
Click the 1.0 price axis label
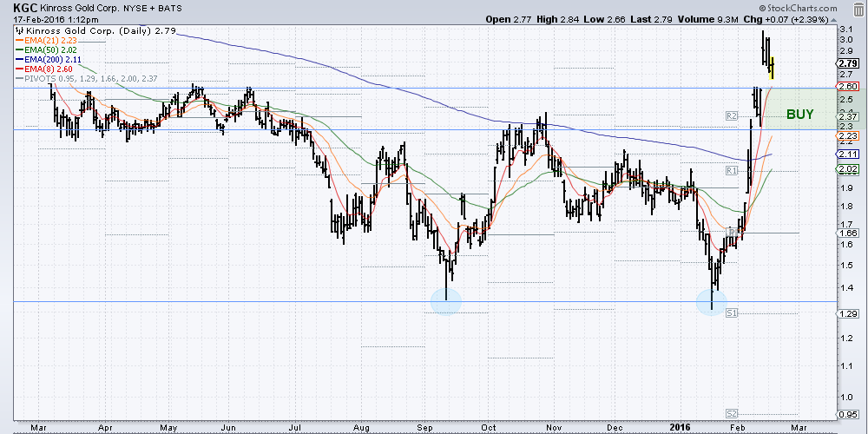point(845,398)
